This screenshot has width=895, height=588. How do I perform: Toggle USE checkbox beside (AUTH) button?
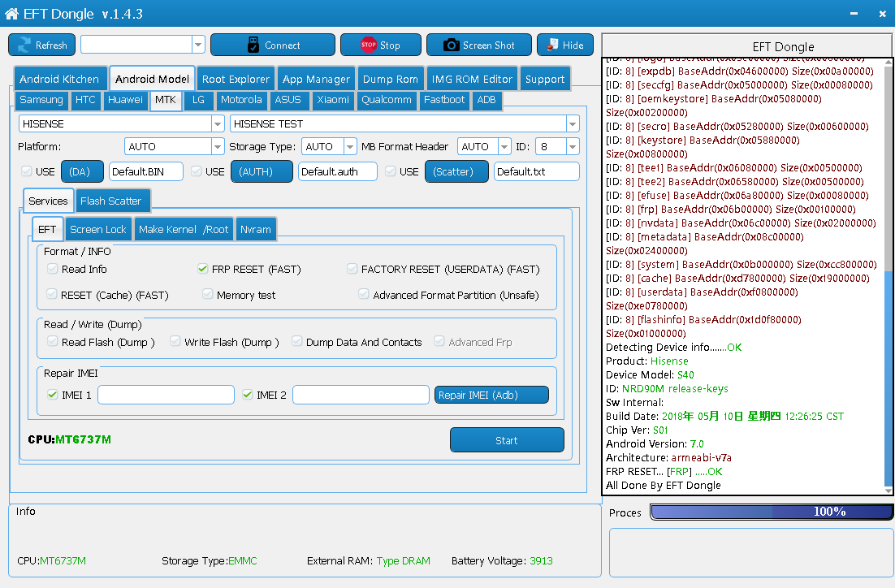point(197,171)
